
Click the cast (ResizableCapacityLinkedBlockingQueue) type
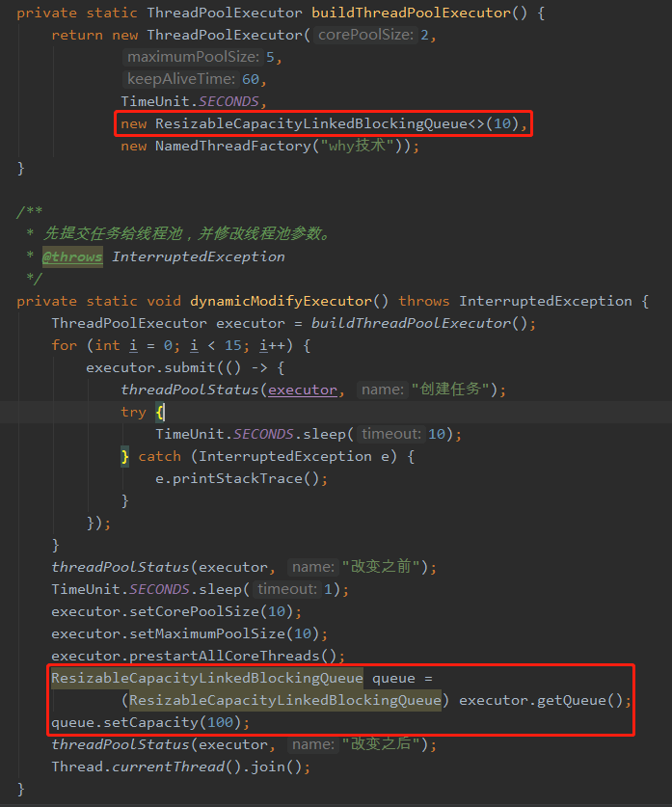tap(285, 701)
